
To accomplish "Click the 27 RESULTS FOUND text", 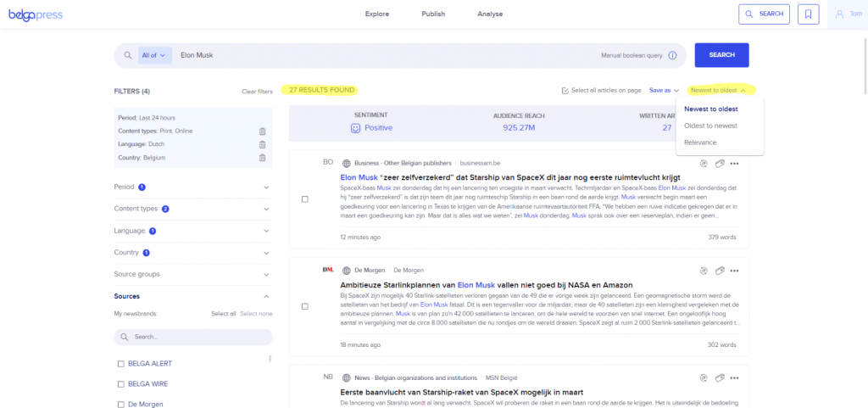I will coord(320,90).
